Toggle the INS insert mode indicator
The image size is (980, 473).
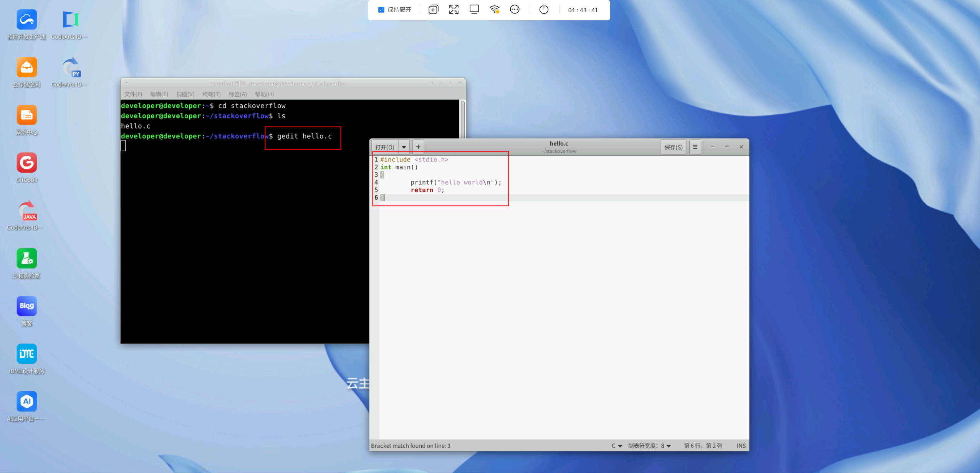741,446
